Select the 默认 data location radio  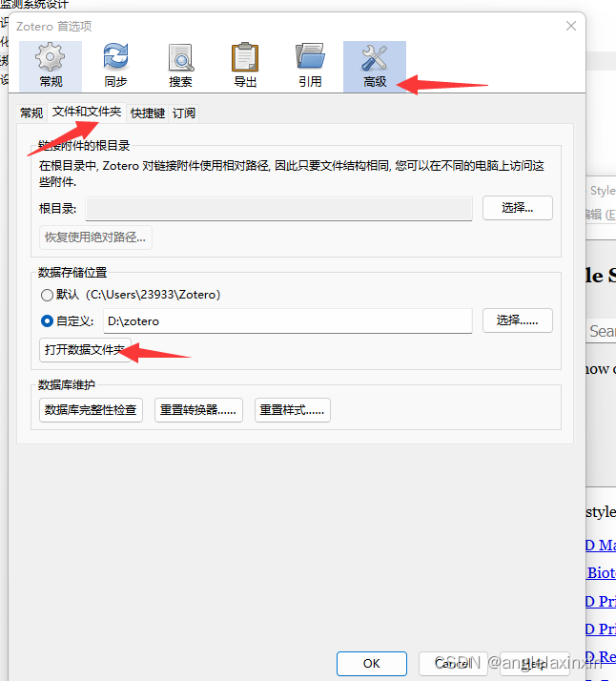[x=47, y=296]
